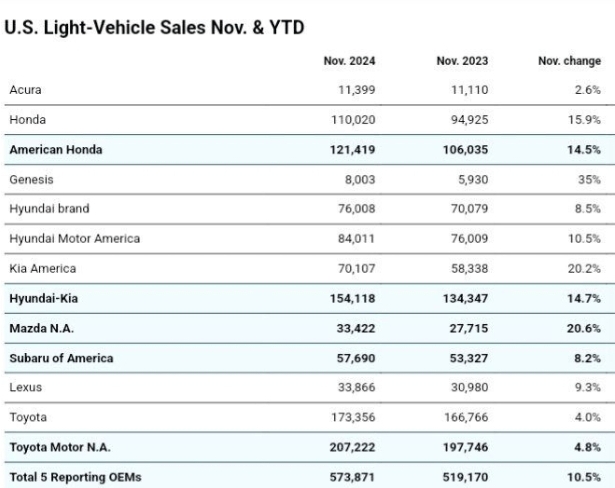615x488 pixels.
Task: Click the Hyundai brand row label
Action: 49,210
